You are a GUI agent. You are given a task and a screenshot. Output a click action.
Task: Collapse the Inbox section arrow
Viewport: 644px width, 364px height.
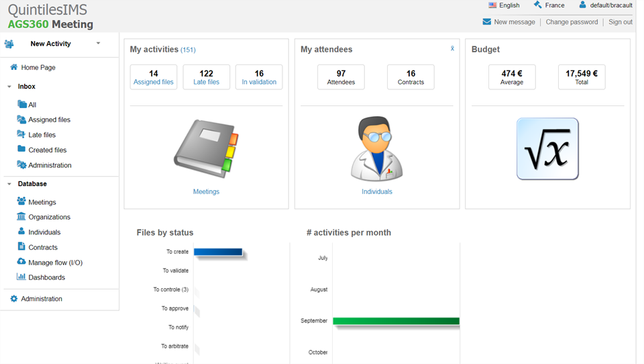tap(9, 87)
